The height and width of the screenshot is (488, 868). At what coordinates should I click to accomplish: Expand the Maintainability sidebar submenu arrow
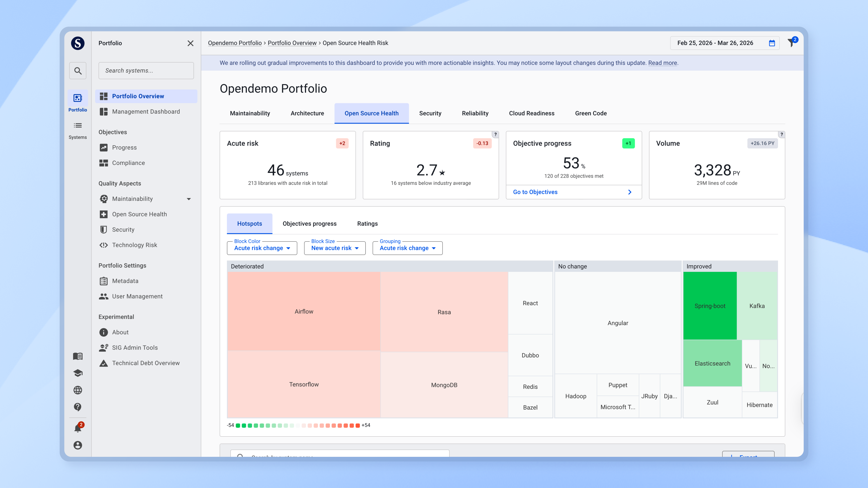coord(189,199)
